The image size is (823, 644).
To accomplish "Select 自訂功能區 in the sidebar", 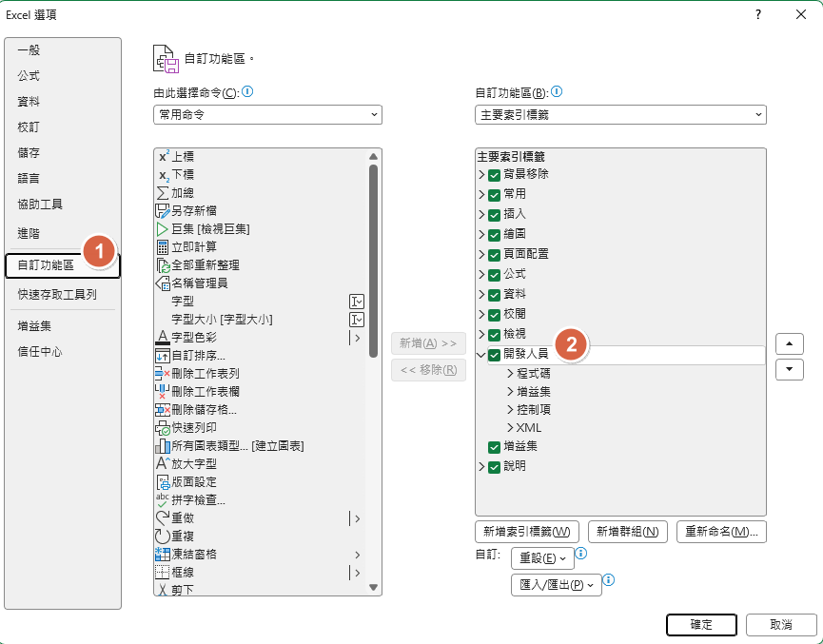I will coord(63,265).
